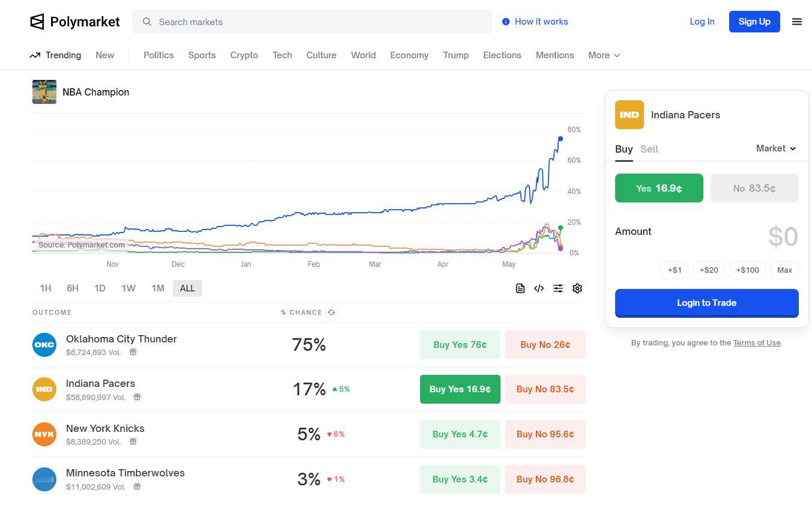
Task: Click the How it works info icon
Action: 506,22
